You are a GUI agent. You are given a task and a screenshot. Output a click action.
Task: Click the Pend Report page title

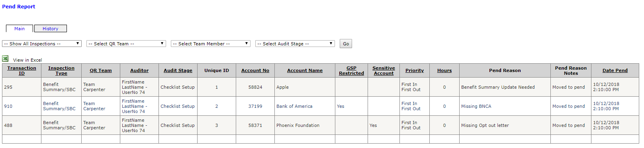(19, 6)
